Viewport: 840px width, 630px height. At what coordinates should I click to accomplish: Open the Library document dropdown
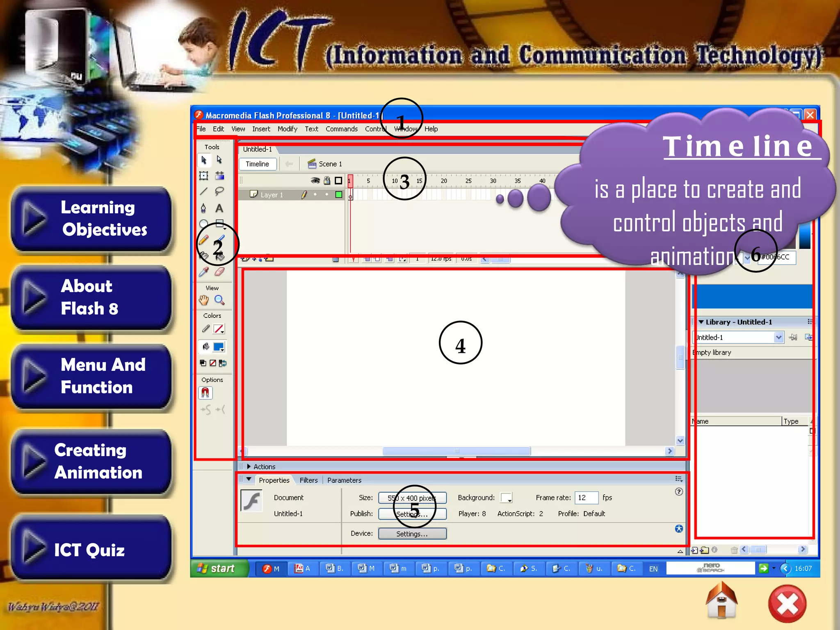778,337
